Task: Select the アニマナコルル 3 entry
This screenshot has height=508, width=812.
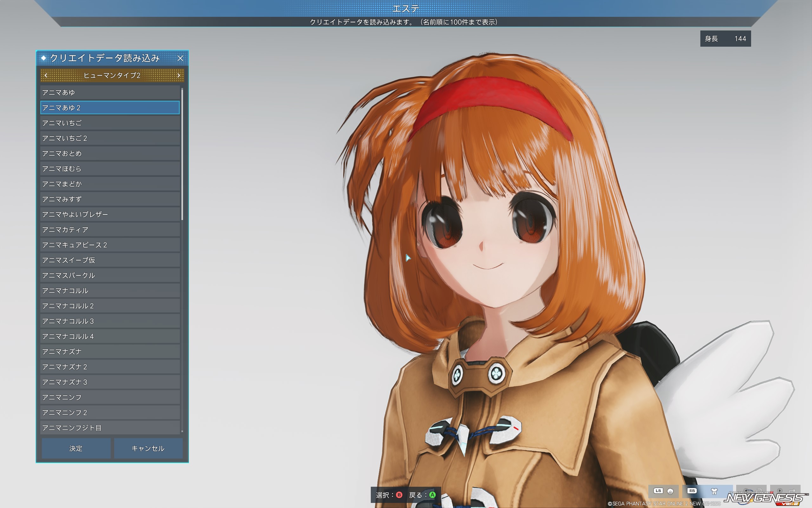Action: tap(110, 321)
